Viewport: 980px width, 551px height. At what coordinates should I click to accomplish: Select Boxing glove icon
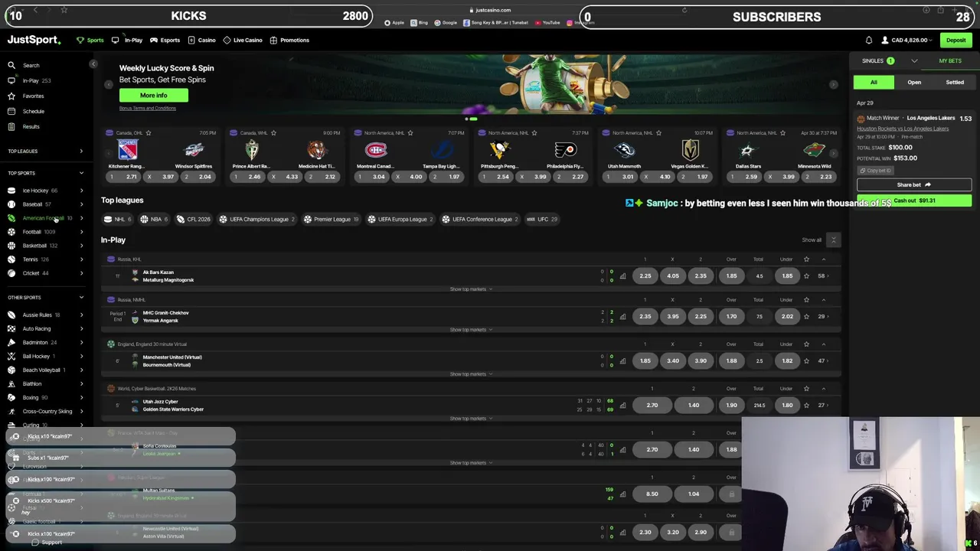(x=11, y=397)
